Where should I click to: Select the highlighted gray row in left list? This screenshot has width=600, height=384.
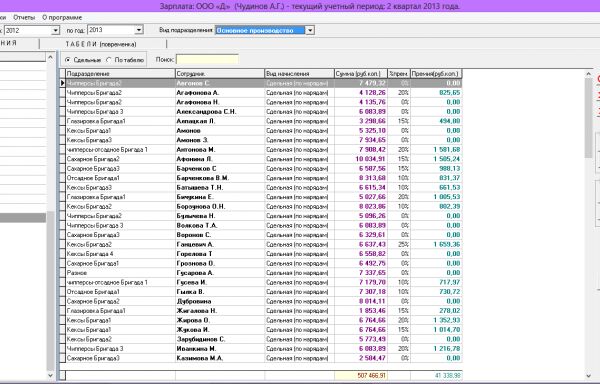23,218
